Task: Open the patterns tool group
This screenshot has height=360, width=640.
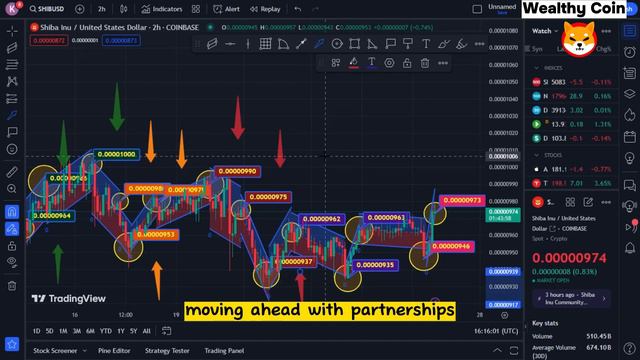Action: click(12, 81)
